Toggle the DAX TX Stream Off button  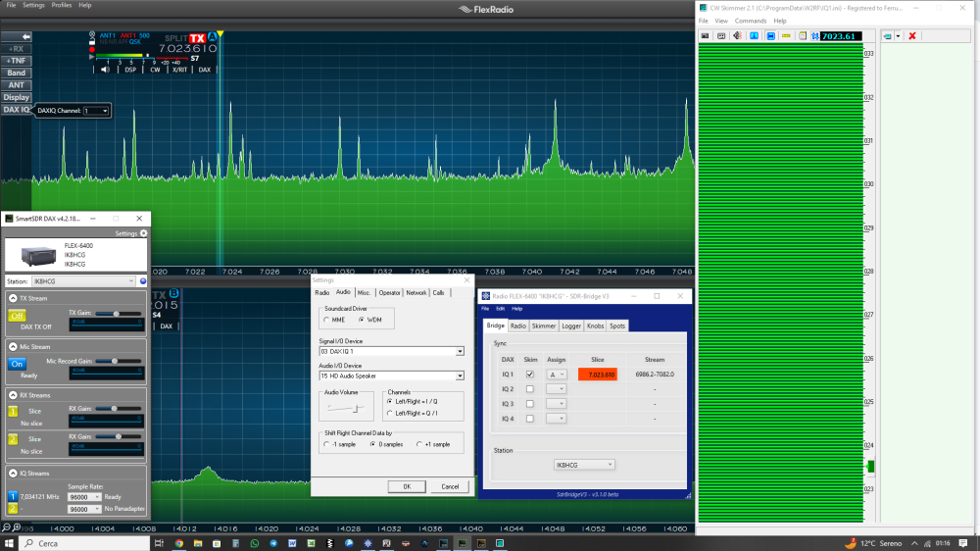coord(17,316)
